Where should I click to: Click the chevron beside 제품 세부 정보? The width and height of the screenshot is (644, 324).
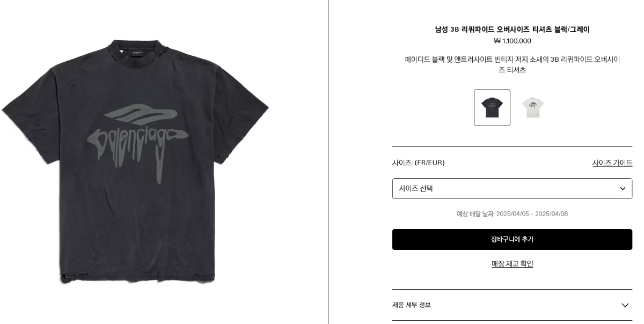(625, 305)
